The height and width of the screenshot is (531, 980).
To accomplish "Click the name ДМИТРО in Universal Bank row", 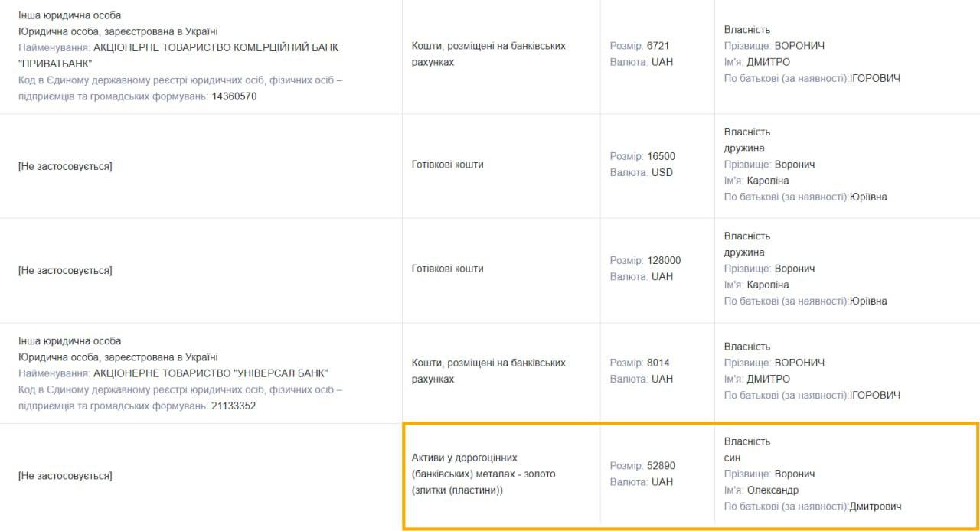I will [x=768, y=379].
